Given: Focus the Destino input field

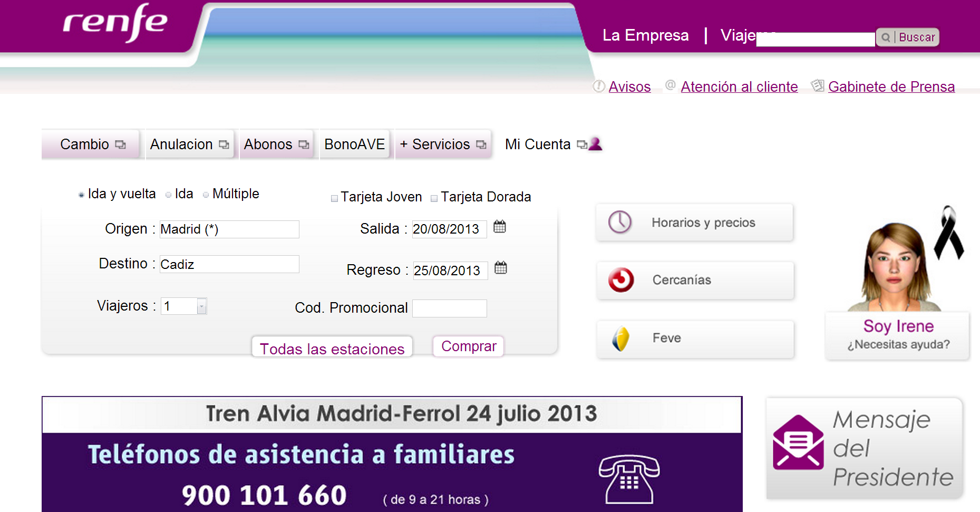Looking at the screenshot, I should [x=229, y=264].
